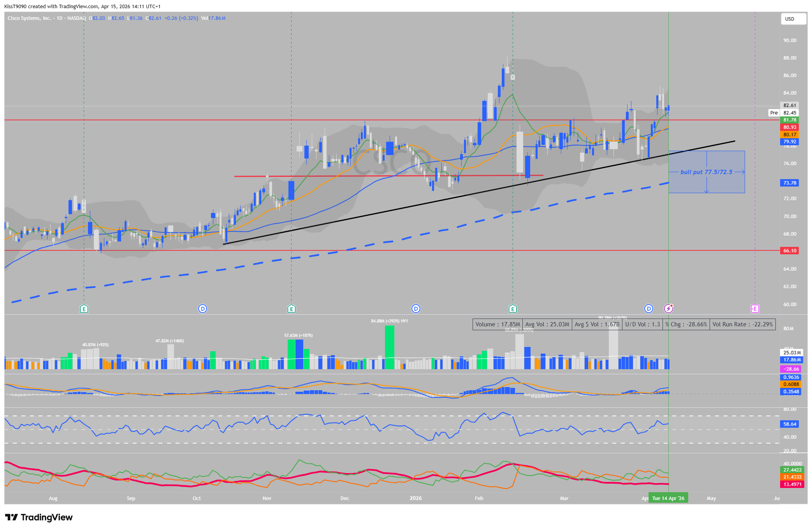Click the Tue 14 Apr '26 date label
The image size is (812, 530).
(668, 498)
